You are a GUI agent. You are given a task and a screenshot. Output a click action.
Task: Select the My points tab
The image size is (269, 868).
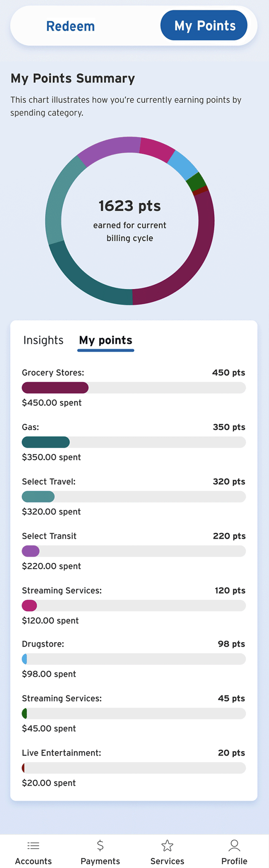[106, 341]
